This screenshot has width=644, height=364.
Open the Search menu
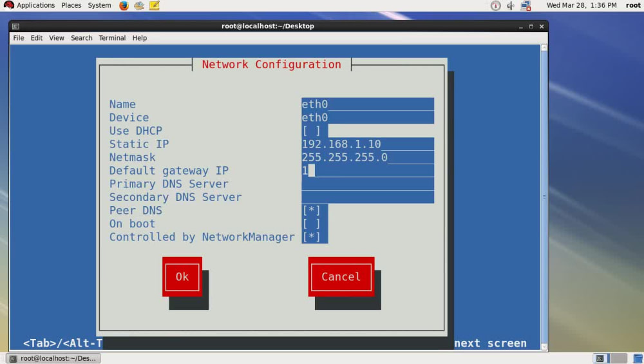[x=81, y=38]
